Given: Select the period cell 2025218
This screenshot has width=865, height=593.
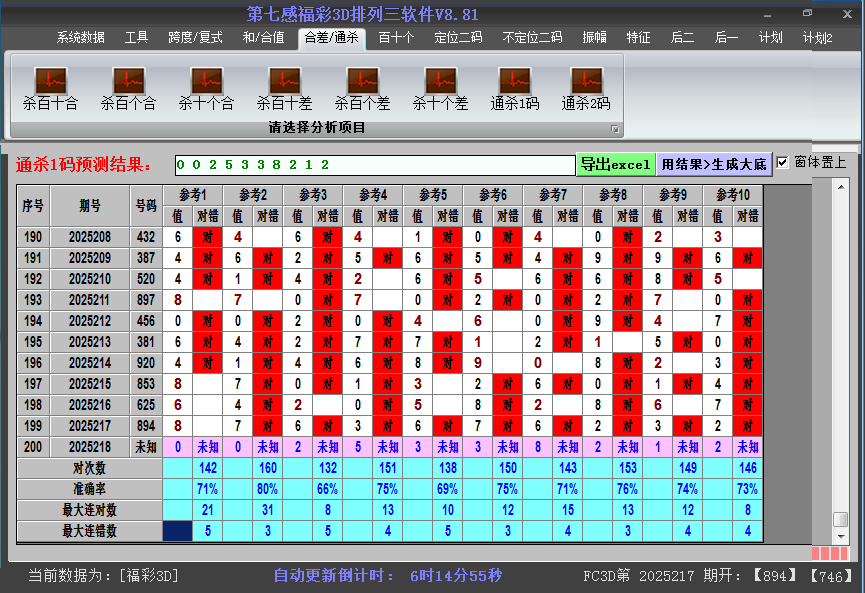Looking at the screenshot, I should (x=90, y=447).
